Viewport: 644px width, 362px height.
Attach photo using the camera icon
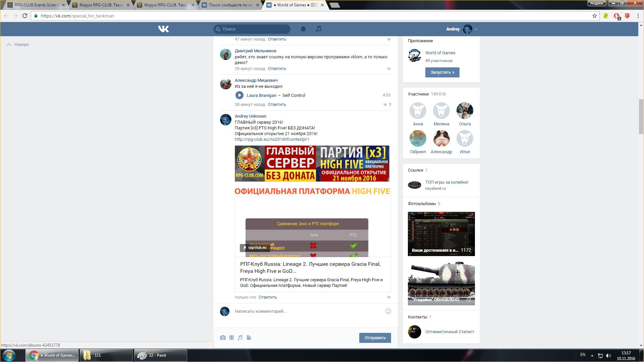pos(223,338)
